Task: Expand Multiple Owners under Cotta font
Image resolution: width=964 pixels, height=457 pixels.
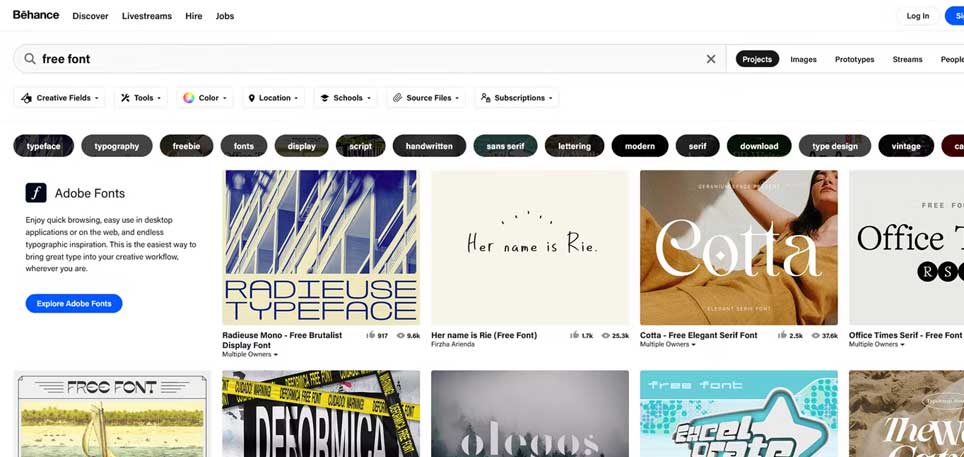Action: 668,344
